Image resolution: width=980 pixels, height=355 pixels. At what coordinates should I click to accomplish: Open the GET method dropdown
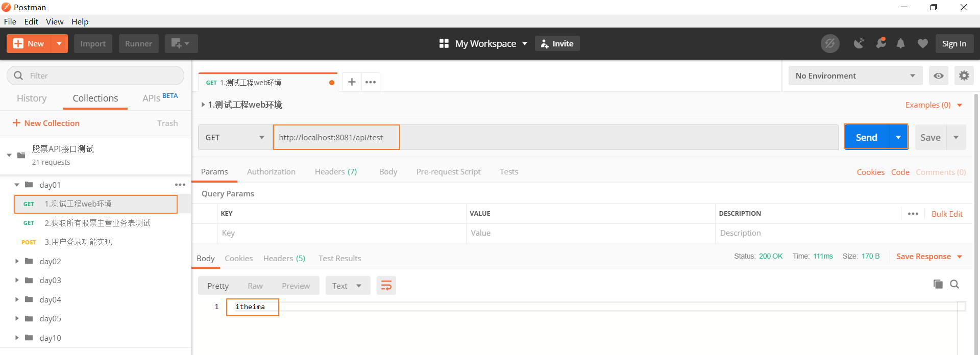tap(235, 137)
